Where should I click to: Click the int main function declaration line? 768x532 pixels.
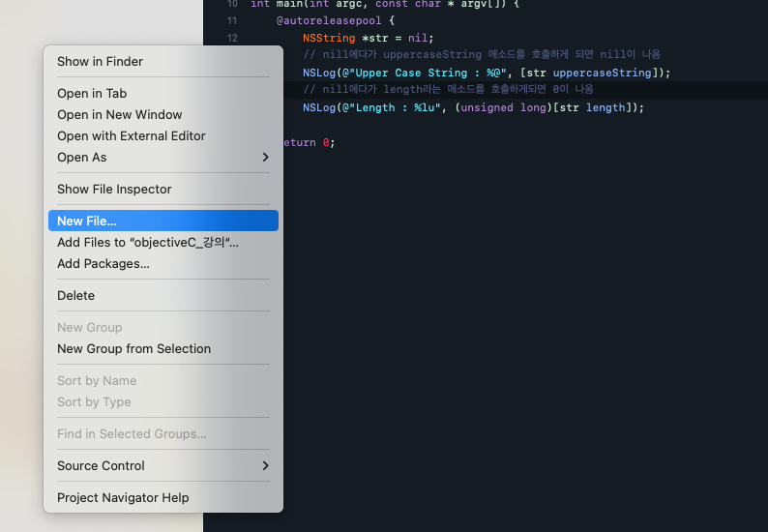click(x=385, y=4)
